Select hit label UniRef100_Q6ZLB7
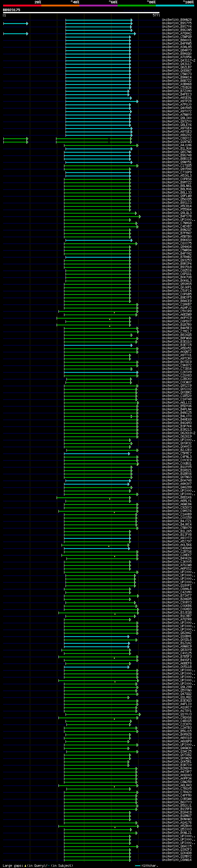 point(177,67)
